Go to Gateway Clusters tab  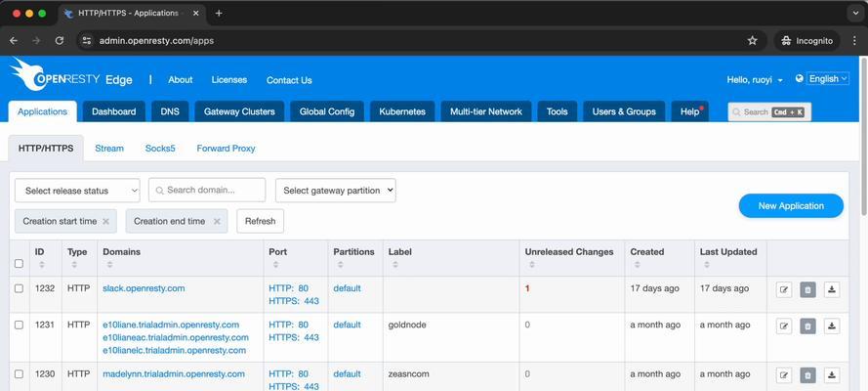coord(239,111)
